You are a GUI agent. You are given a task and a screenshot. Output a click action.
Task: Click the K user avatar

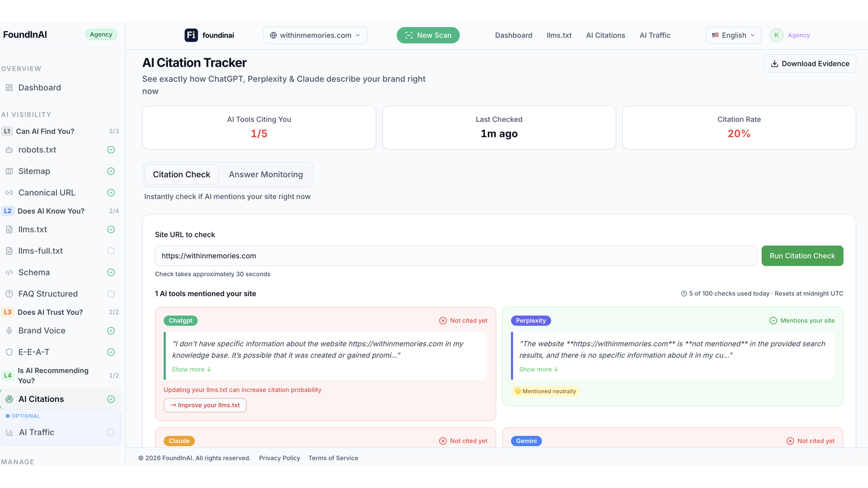[776, 35]
